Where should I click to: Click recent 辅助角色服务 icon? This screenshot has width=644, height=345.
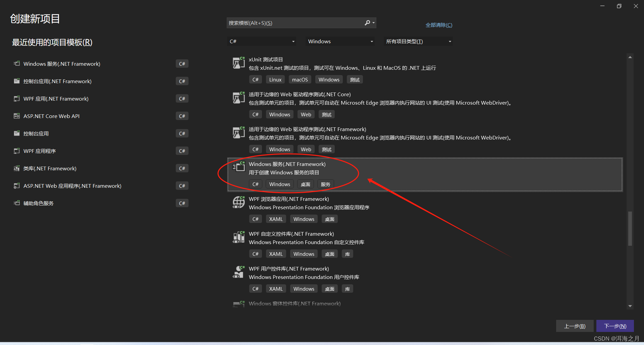coord(17,203)
